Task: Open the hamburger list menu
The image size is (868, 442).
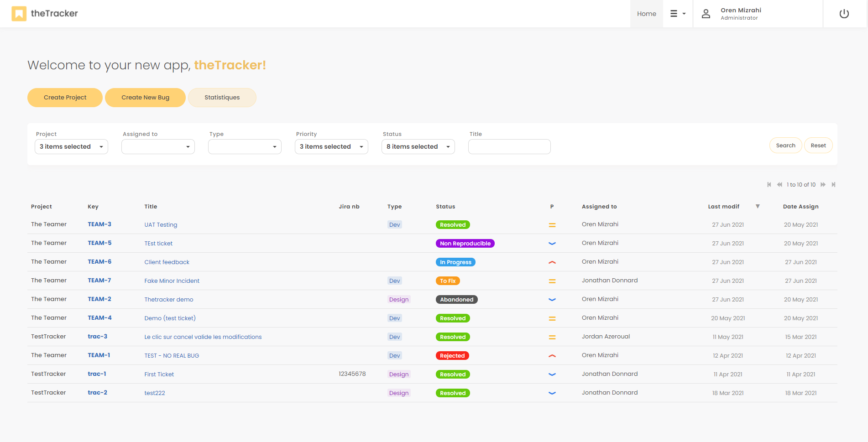Action: click(677, 14)
